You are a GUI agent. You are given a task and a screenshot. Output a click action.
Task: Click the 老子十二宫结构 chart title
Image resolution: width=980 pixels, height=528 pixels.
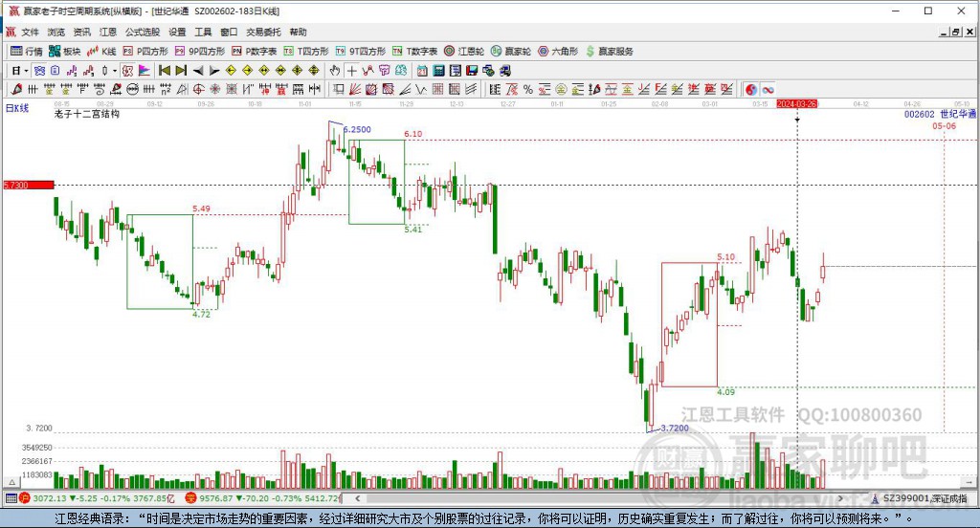tap(87, 114)
